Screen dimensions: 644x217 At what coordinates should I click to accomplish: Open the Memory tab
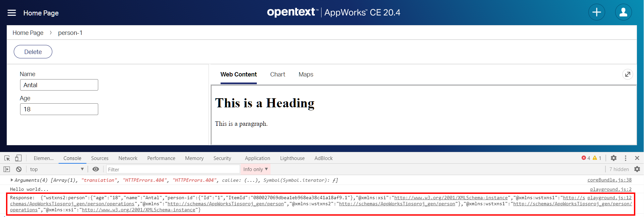194,158
